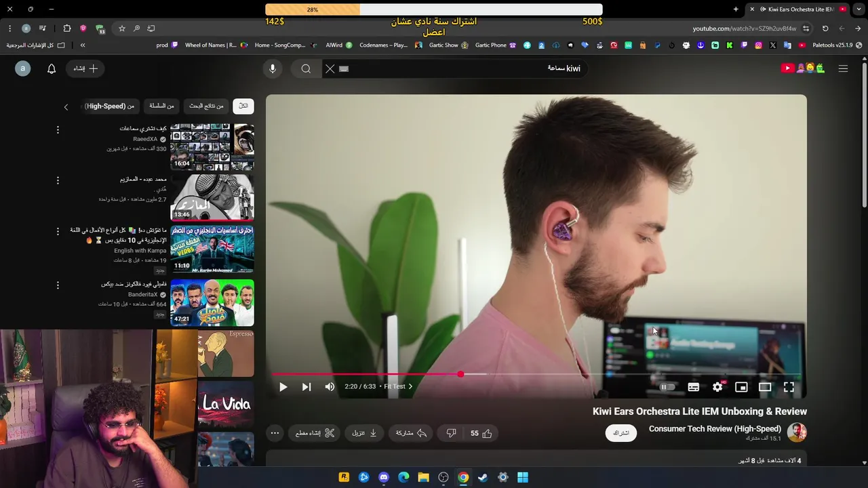
Task: Bookmark this page with the star icon
Action: tap(122, 28)
